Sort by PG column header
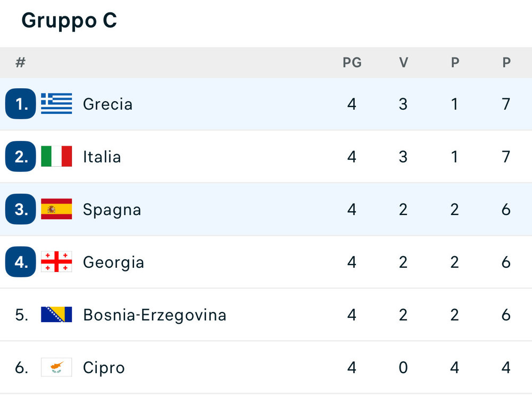 click(x=352, y=62)
